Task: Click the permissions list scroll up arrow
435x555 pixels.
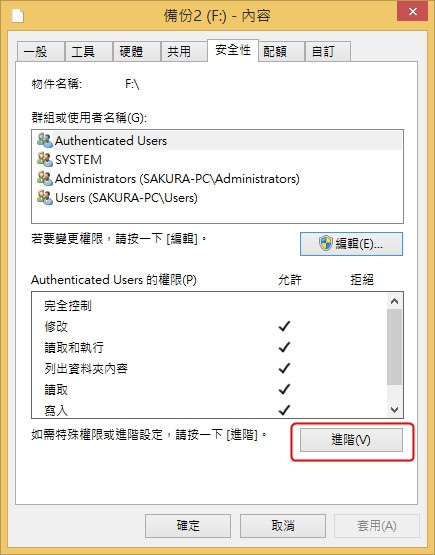Action: (394, 301)
